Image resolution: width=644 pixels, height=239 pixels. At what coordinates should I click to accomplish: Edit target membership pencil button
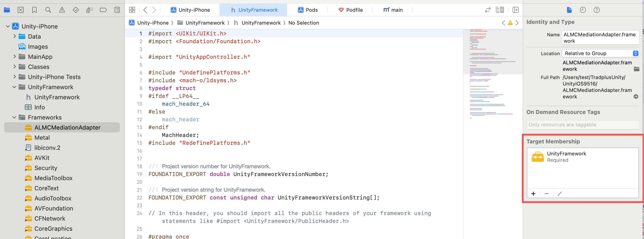(x=560, y=194)
